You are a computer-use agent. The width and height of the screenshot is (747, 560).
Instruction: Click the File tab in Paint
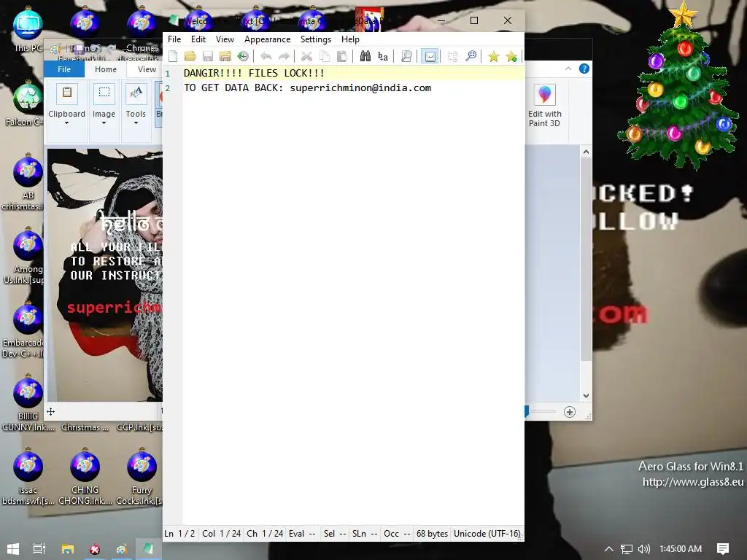pos(64,69)
